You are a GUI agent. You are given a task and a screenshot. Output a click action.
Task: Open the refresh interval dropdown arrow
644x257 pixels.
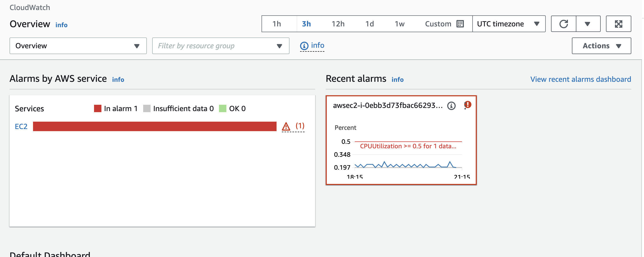pyautogui.click(x=587, y=24)
